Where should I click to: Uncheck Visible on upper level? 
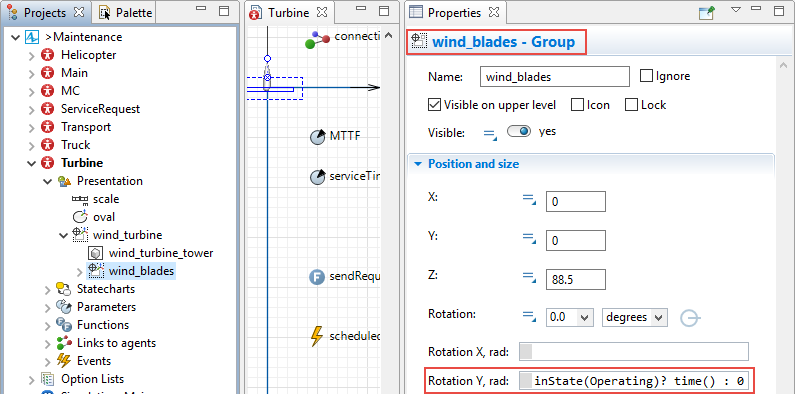[434, 105]
